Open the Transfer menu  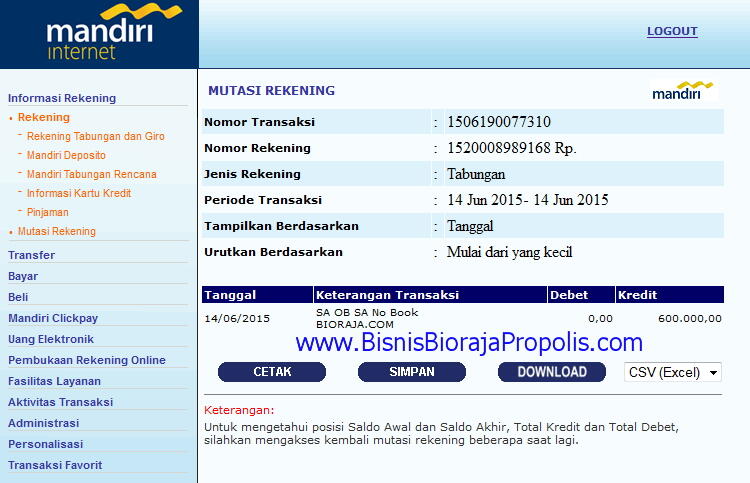pyautogui.click(x=32, y=255)
